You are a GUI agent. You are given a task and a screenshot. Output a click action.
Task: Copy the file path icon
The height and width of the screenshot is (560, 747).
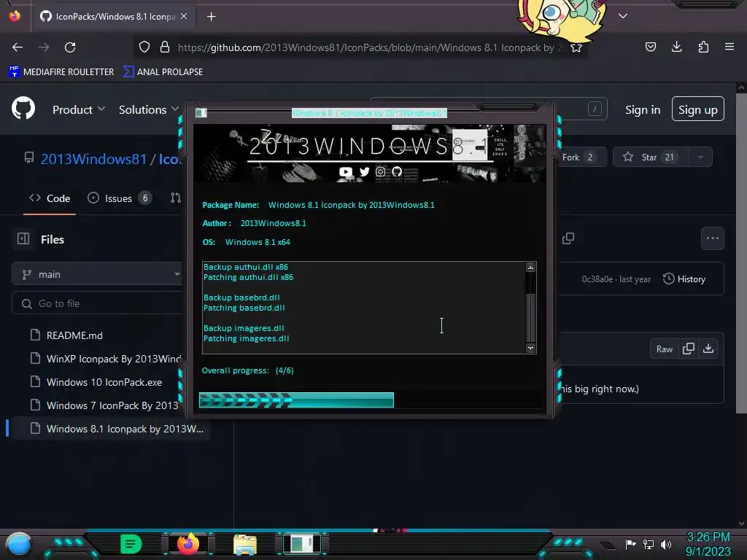[568, 238]
